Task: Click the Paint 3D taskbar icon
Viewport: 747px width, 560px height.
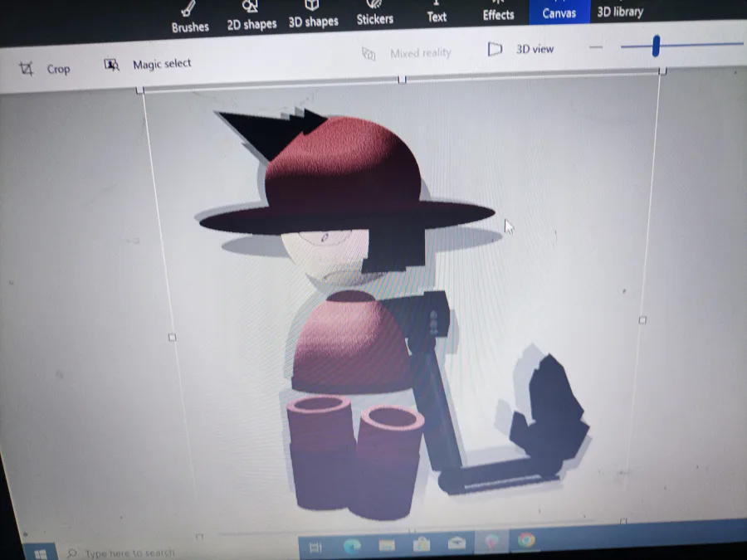Action: tap(491, 542)
